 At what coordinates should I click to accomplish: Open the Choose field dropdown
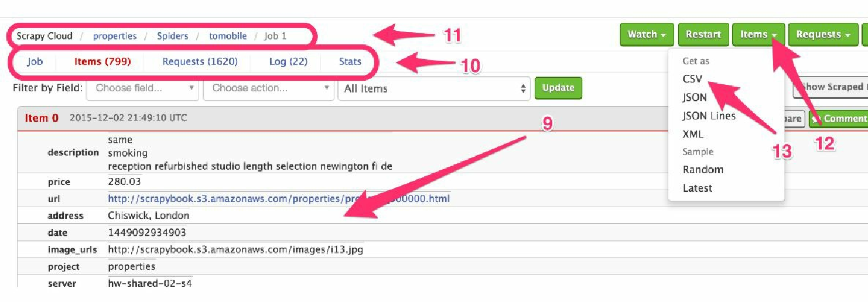(143, 88)
